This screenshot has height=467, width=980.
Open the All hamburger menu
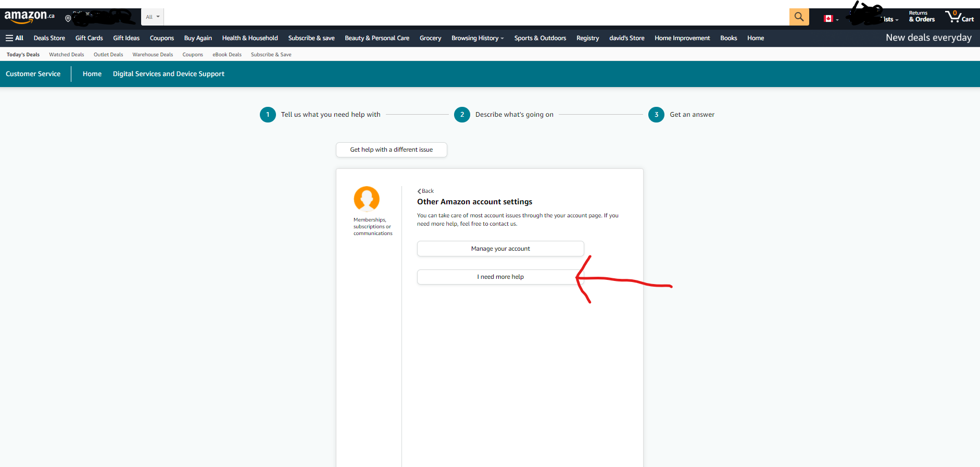coord(15,38)
